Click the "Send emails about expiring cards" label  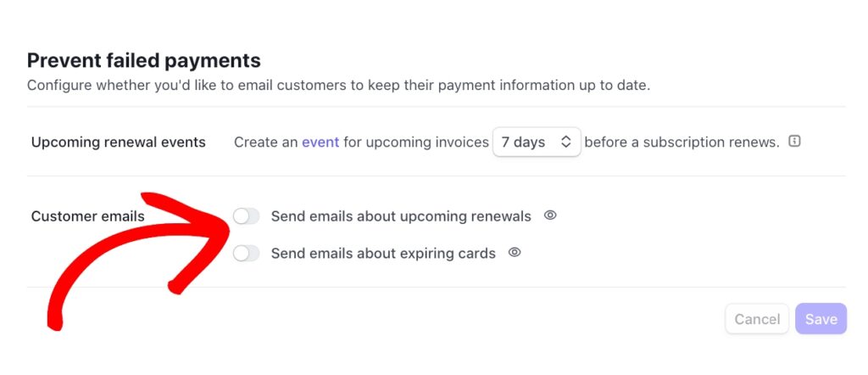[x=383, y=253]
